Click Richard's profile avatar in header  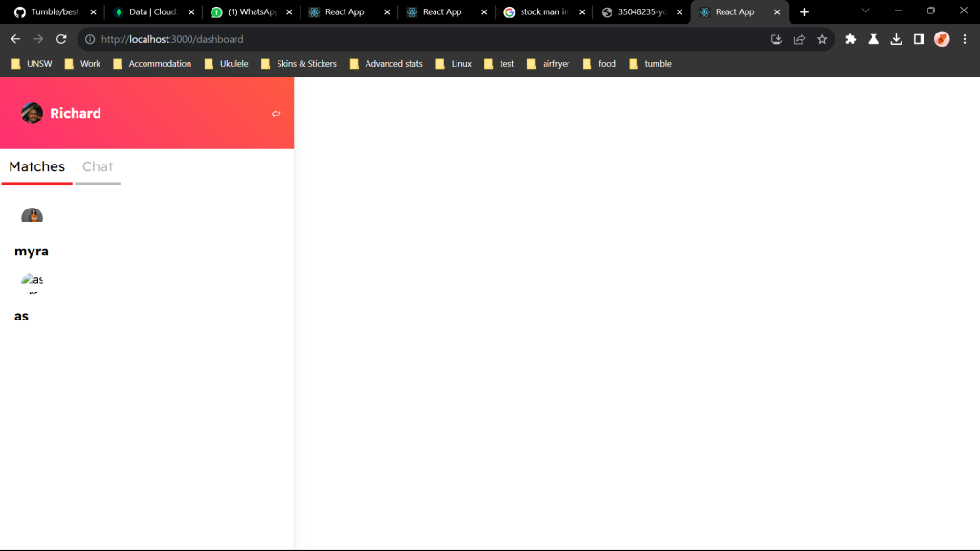point(32,113)
